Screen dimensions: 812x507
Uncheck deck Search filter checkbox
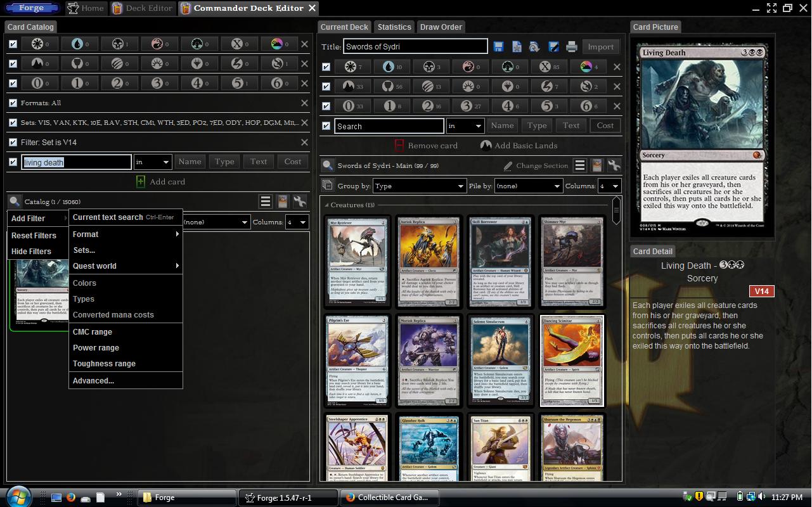[326, 125]
